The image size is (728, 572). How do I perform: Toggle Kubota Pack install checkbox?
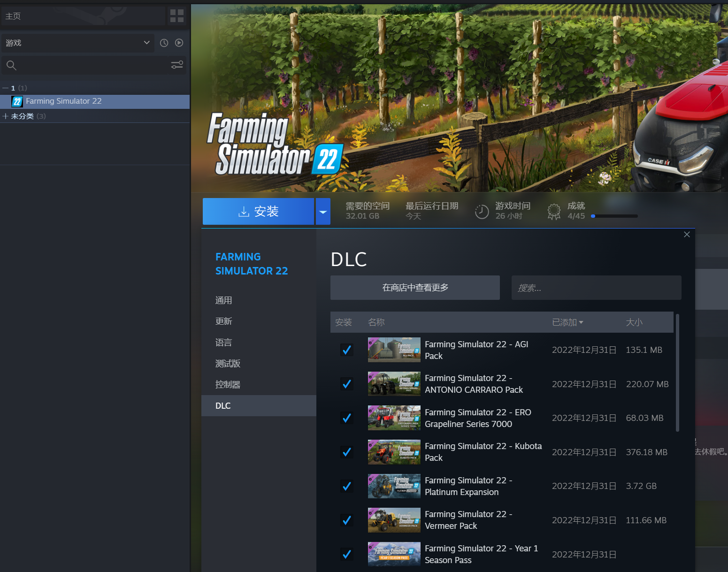(x=347, y=452)
